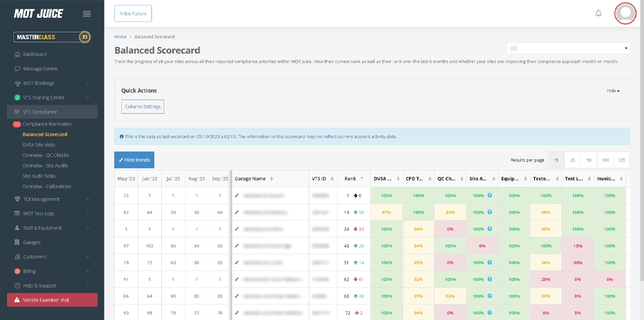The width and height of the screenshot is (644, 320).
Task: Toggle the hamburger sidebar menu icon
Action: click(x=86, y=13)
